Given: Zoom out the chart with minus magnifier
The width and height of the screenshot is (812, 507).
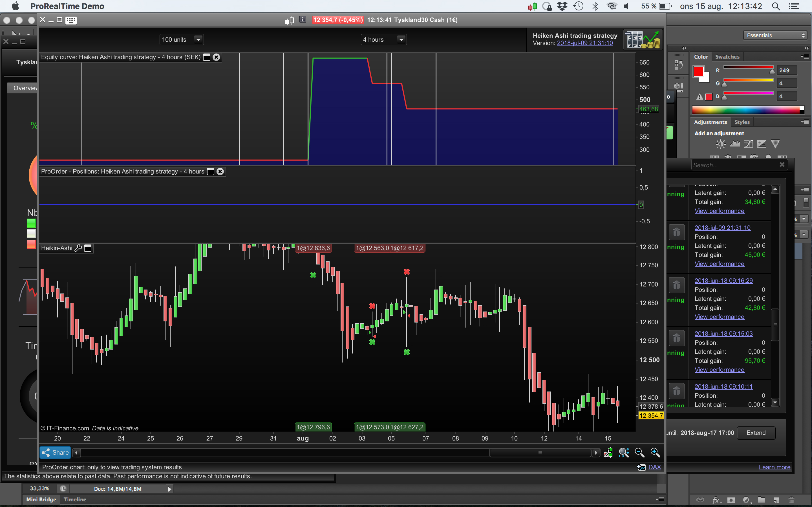Looking at the screenshot, I should pyautogui.click(x=639, y=453).
